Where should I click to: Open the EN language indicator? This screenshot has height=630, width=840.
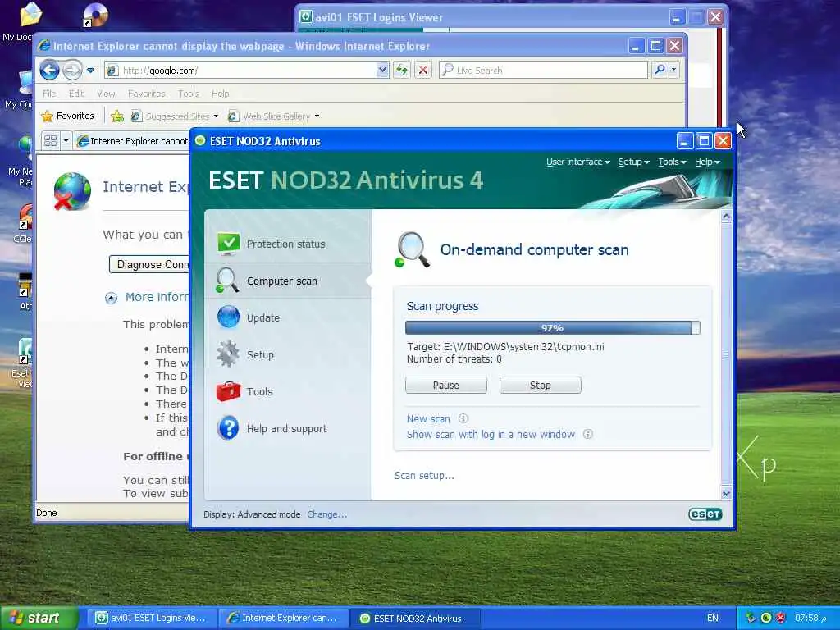click(x=713, y=618)
